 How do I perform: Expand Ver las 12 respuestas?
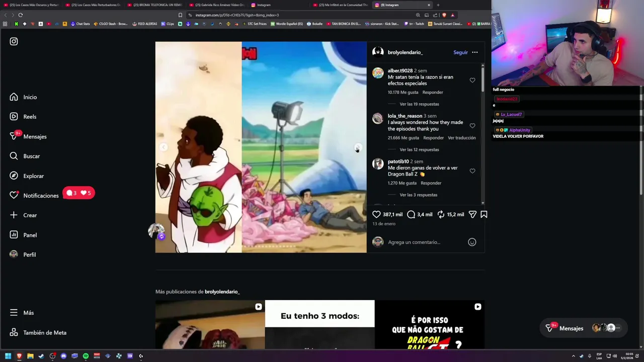pos(419,149)
